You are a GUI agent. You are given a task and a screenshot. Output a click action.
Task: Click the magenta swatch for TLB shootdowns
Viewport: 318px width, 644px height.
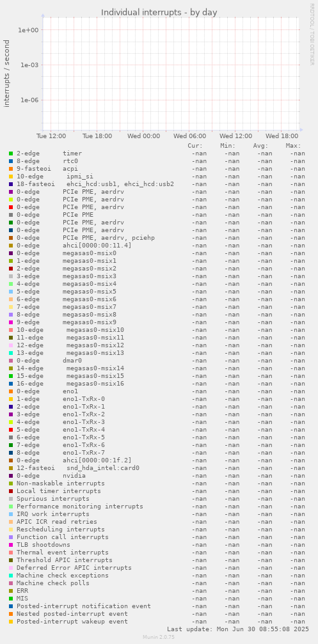(x=11, y=545)
